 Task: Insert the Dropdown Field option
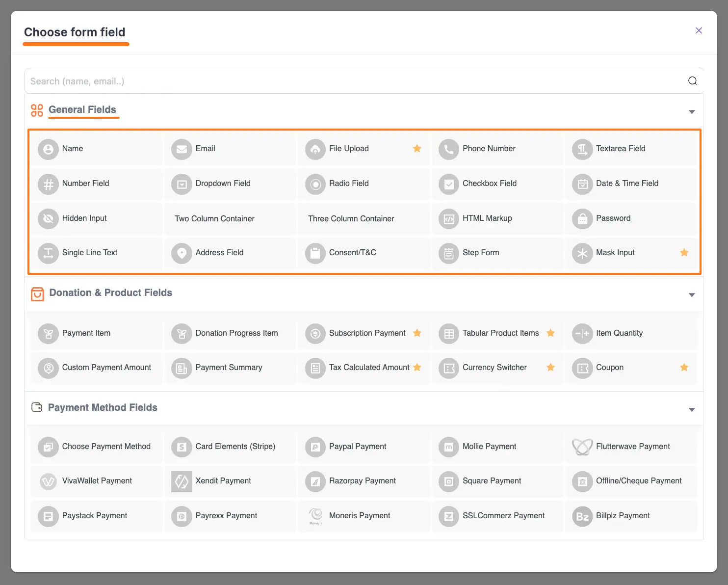click(x=223, y=184)
